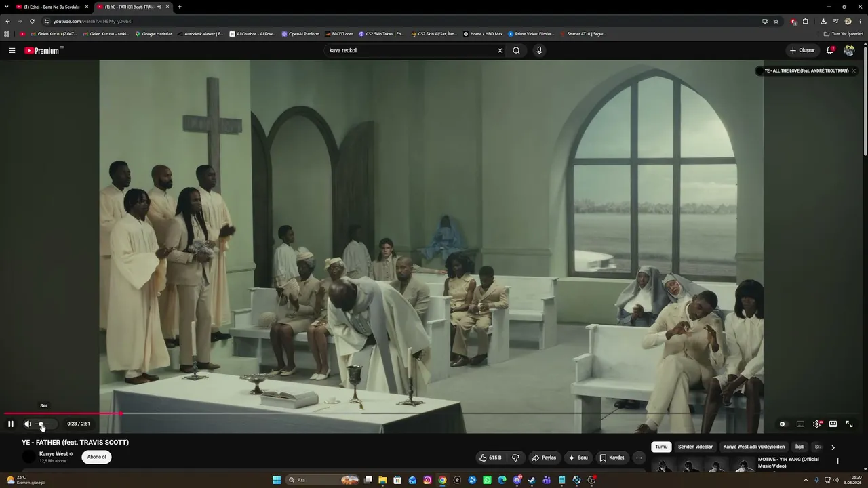The height and width of the screenshot is (488, 868).
Task: Open the 'YE - ALL THE LOVE' suggested video card
Action: coord(802,70)
